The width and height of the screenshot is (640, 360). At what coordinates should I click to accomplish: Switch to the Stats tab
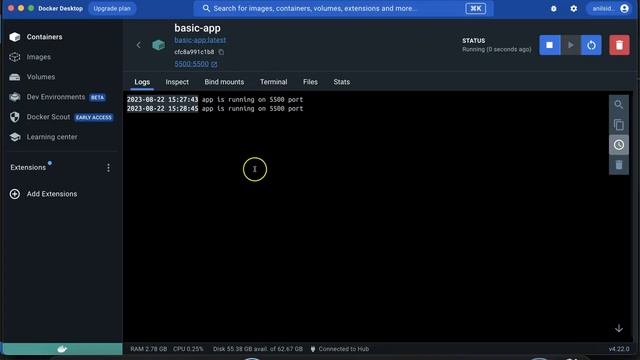point(342,82)
